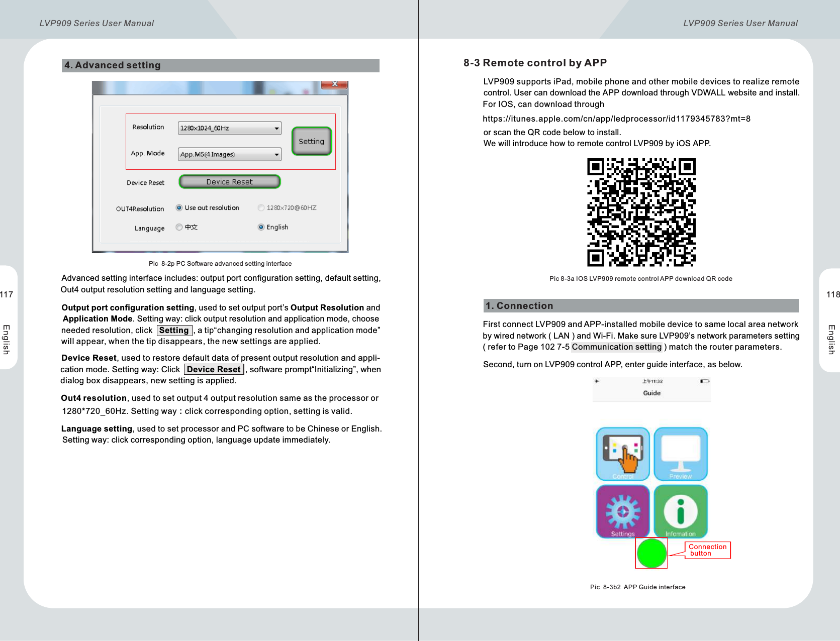The width and height of the screenshot is (840, 641).
Task: Click the Guide title in app screenshot
Action: tap(652, 393)
